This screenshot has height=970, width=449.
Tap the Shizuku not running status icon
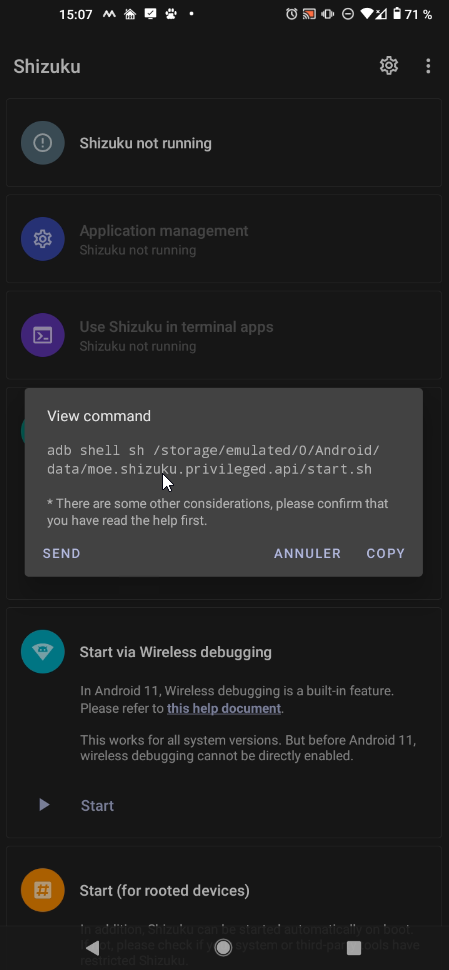[43, 143]
